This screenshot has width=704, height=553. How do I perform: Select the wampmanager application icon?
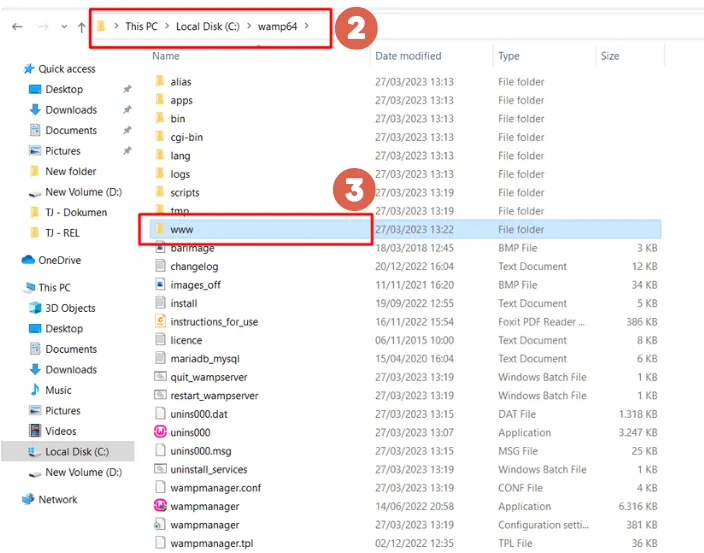[x=160, y=505]
